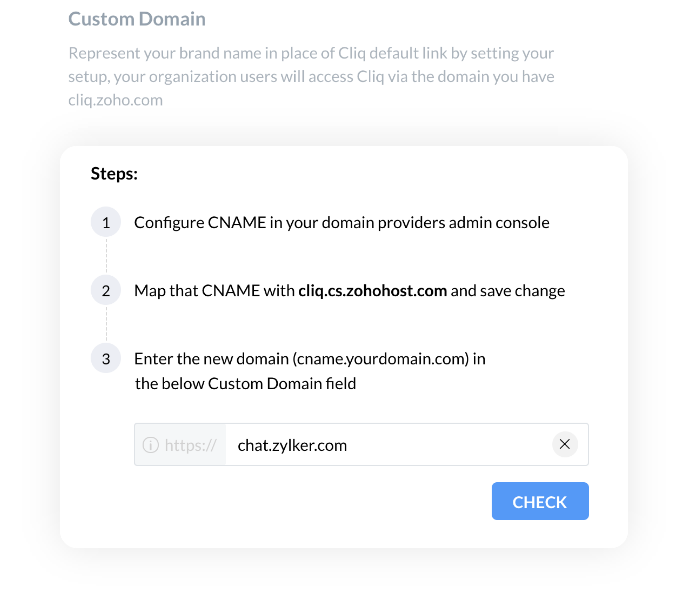Click "the below Custom Domain field" line
The width and height of the screenshot is (688, 608).
245,383
